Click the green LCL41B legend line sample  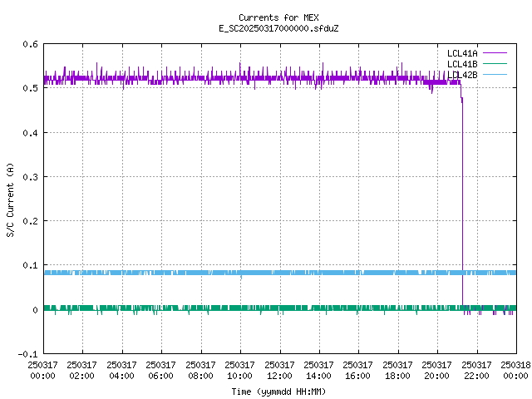click(x=495, y=63)
